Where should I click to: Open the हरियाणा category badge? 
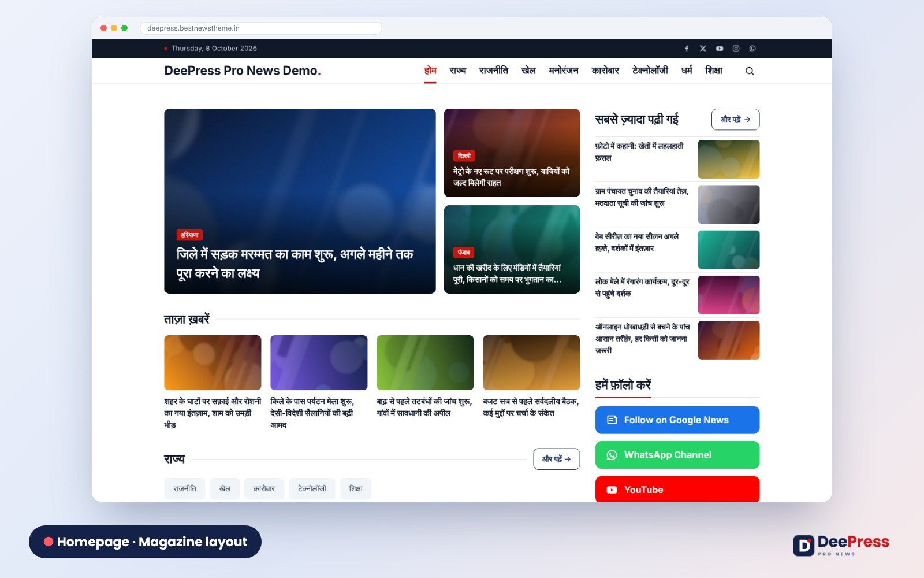click(189, 235)
